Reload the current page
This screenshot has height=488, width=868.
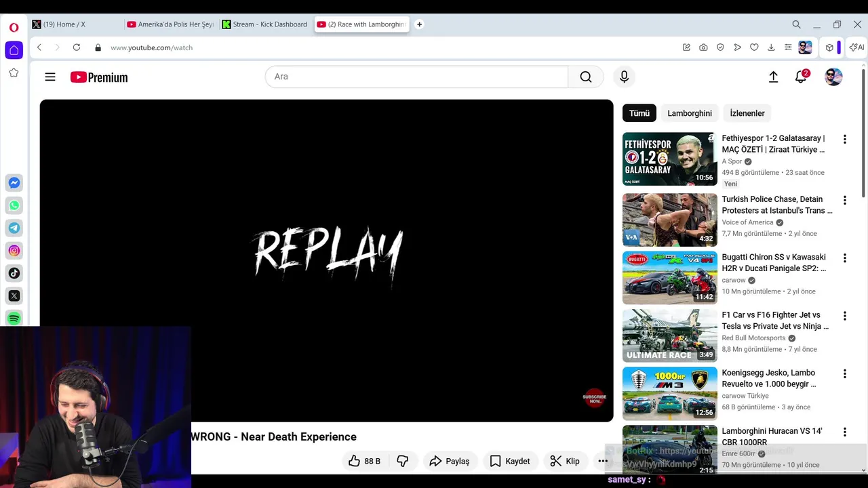[77, 47]
